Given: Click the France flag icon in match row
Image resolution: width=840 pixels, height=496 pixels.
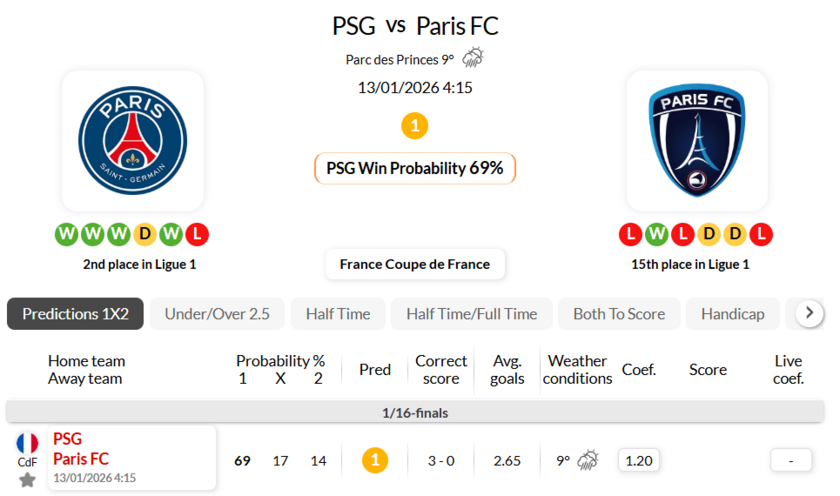Looking at the screenshot, I should (x=27, y=443).
